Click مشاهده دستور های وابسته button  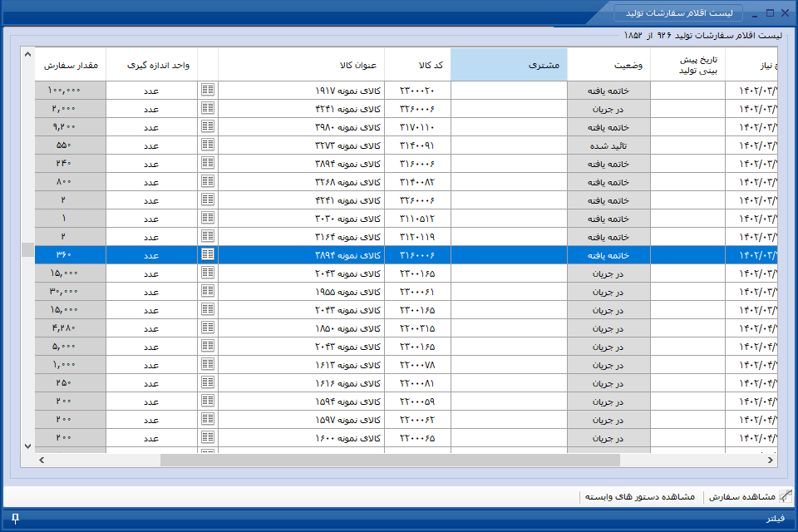click(x=640, y=496)
